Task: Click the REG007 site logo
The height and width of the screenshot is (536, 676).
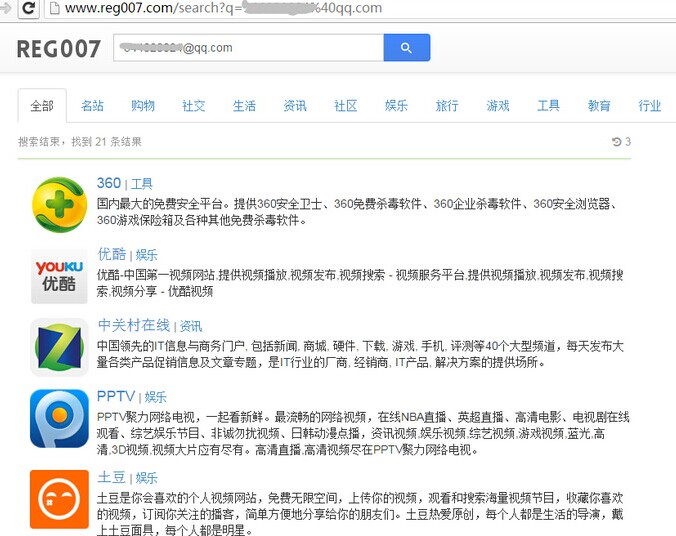Action: (59, 49)
